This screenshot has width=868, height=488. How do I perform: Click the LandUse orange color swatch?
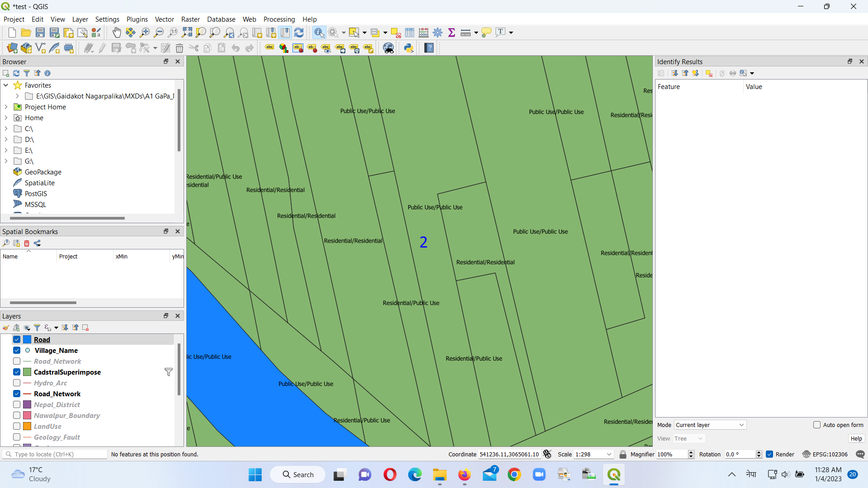click(27, 426)
